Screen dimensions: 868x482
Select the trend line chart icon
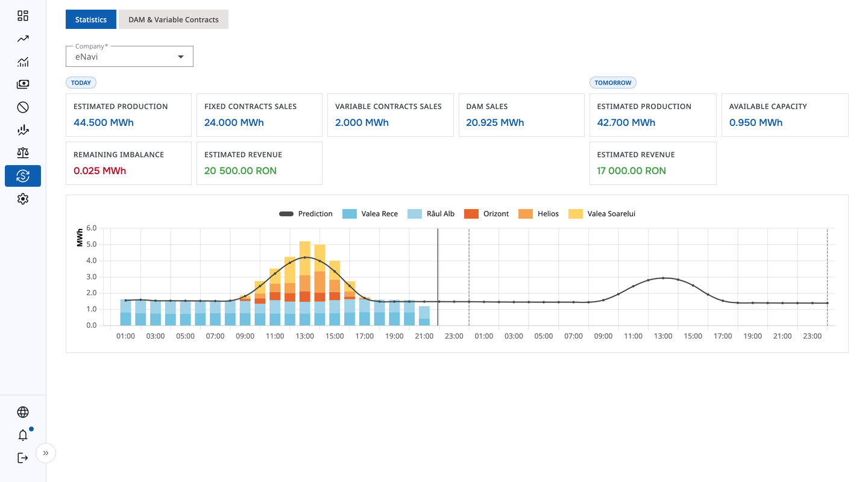22,39
